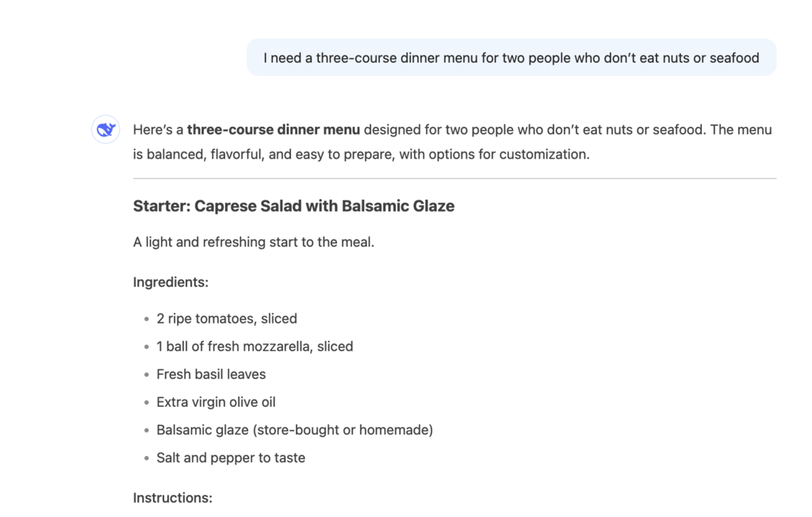Click the bullet before Balsamic glaze
The height and width of the screenshot is (517, 812).
[x=147, y=431]
